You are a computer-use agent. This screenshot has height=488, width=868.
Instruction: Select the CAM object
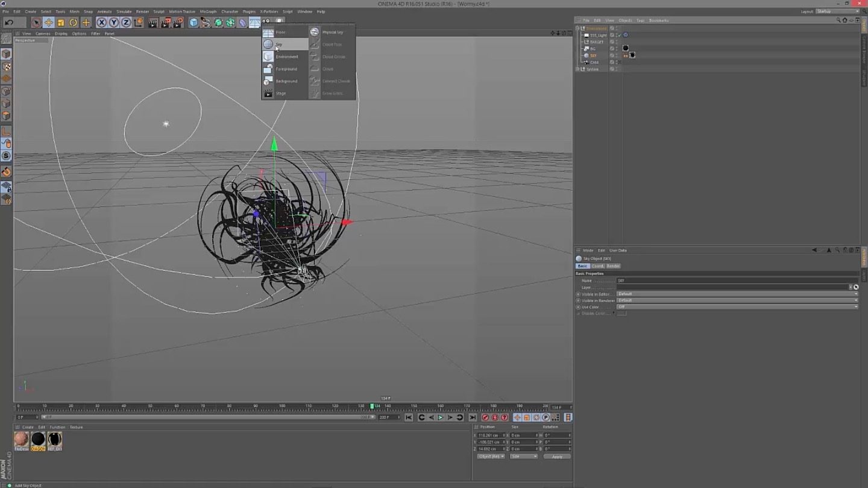[594, 62]
